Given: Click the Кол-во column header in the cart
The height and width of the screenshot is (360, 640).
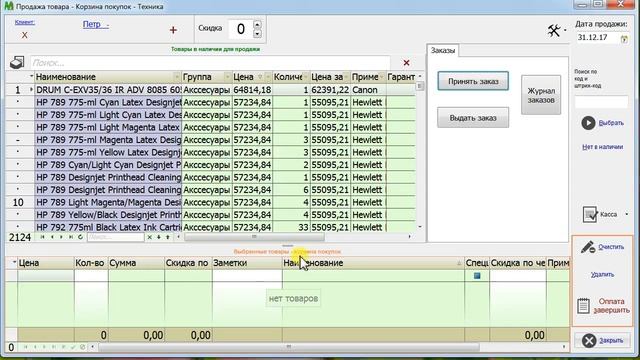Looking at the screenshot, I should (91, 263).
